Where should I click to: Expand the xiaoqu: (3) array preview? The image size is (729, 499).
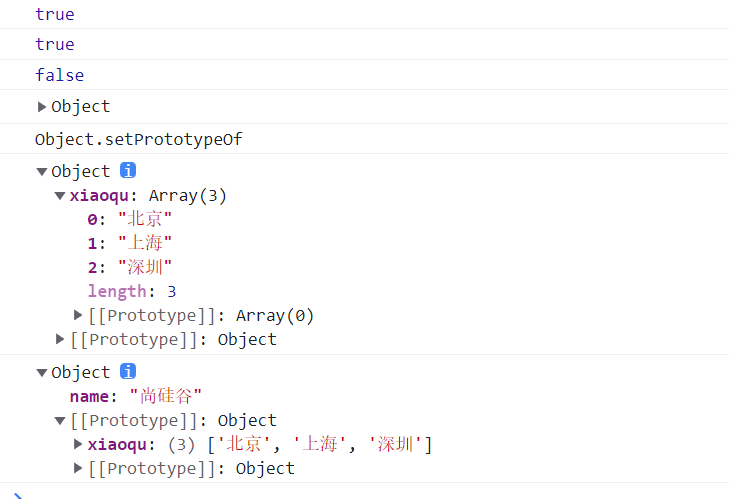tap(78, 444)
